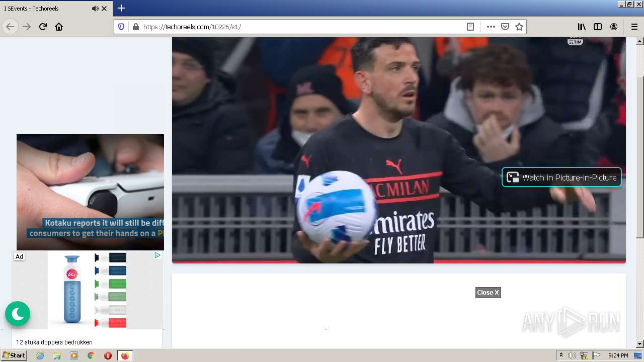Open the 9:24 PM clock

[x=618, y=355]
